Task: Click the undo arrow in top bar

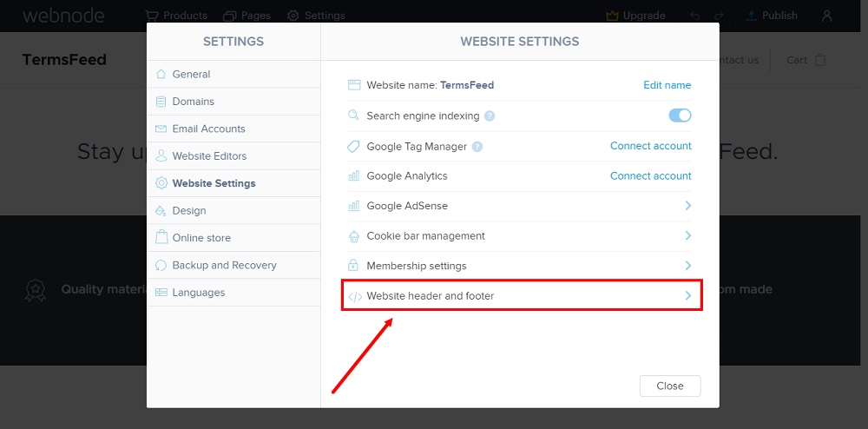Action: (696, 16)
